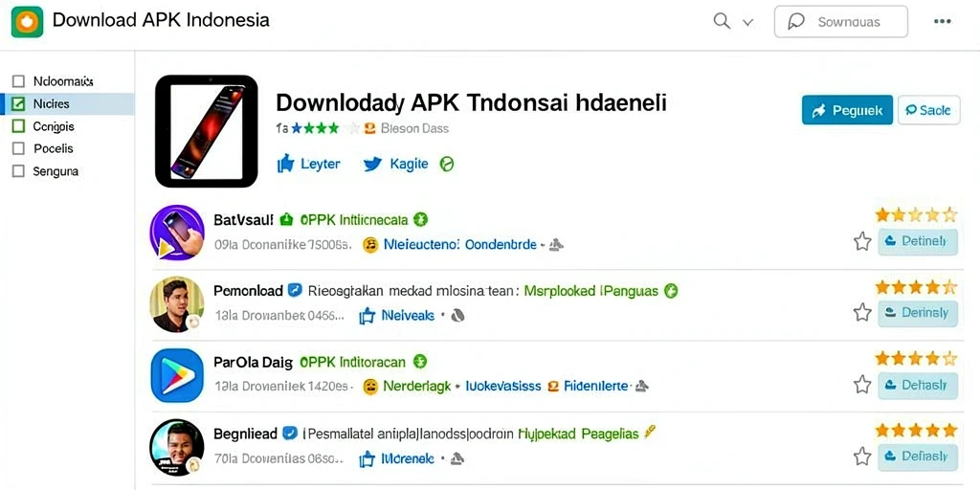Image resolution: width=980 pixels, height=490 pixels.
Task: Click the blue Peguiek button
Action: click(847, 111)
